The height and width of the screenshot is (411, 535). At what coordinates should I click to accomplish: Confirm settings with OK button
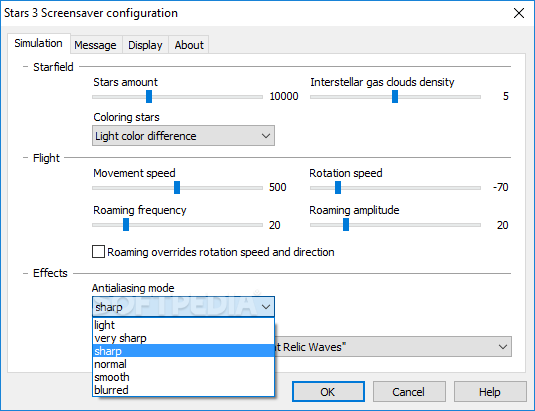click(x=328, y=392)
